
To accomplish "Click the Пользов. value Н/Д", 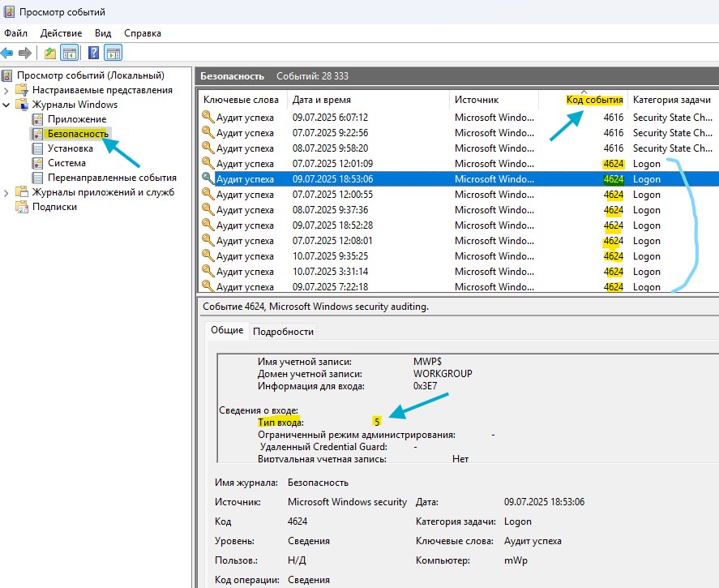I will point(297,560).
